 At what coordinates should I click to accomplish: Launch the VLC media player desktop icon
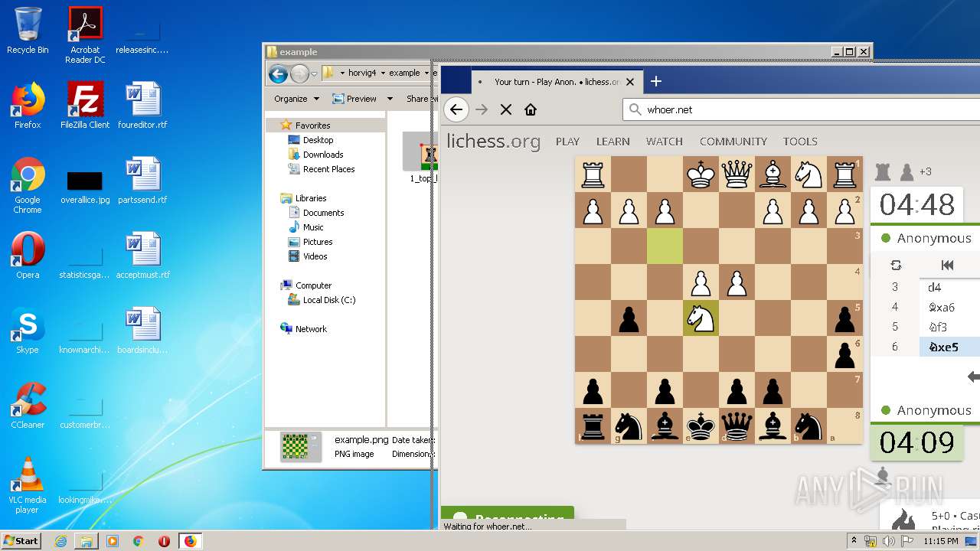click(x=28, y=485)
